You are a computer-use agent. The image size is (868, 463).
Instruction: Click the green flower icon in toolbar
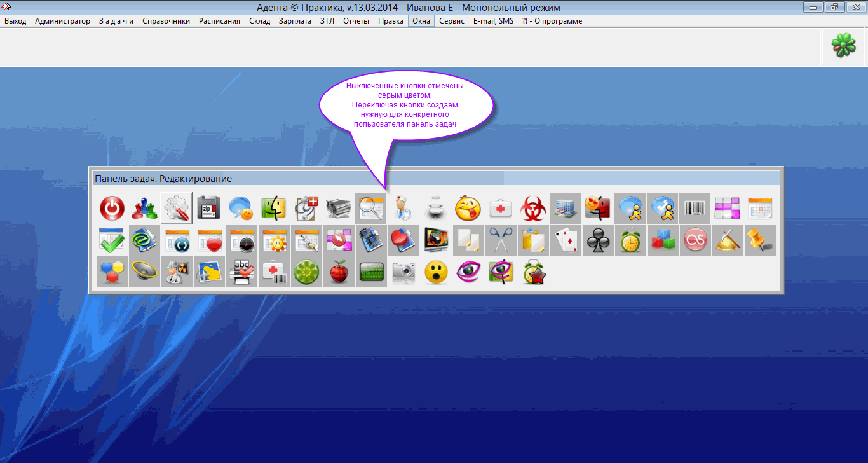point(844,46)
